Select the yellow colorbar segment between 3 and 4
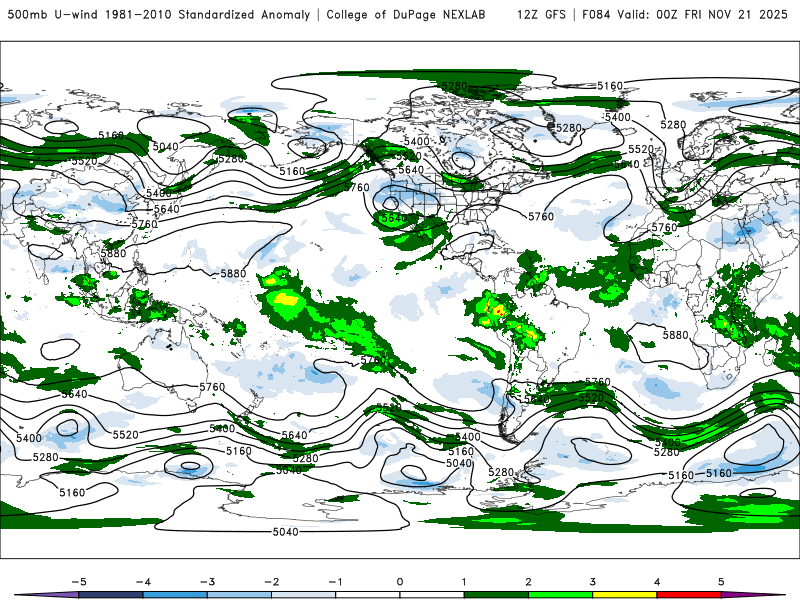The width and height of the screenshot is (800, 600). 625,595
